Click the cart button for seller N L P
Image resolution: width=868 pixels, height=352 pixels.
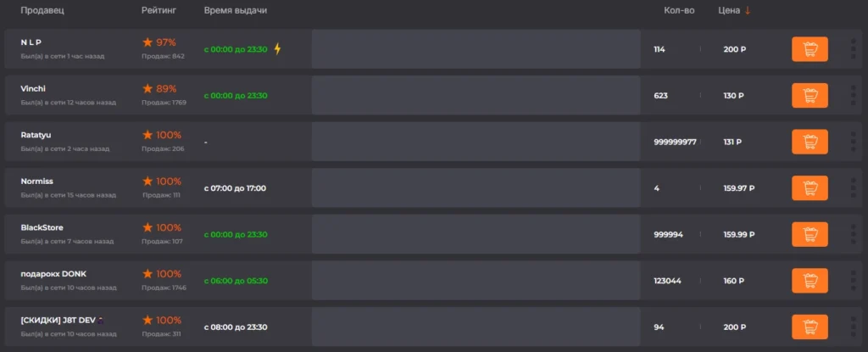[810, 49]
